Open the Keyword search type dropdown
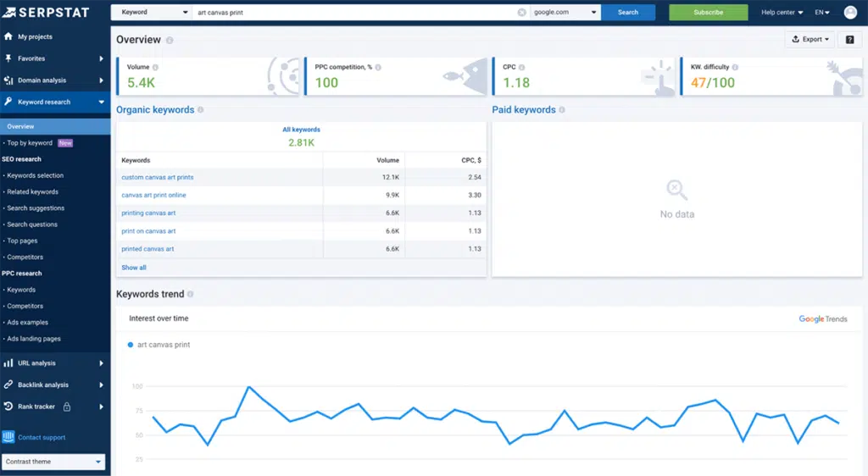Viewport: 868px width, 476px height. [151, 13]
